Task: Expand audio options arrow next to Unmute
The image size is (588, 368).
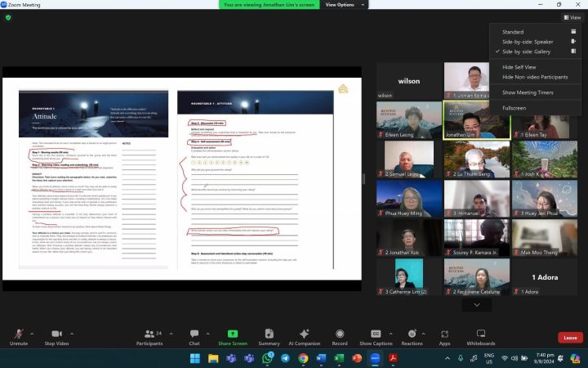Action: point(32,334)
